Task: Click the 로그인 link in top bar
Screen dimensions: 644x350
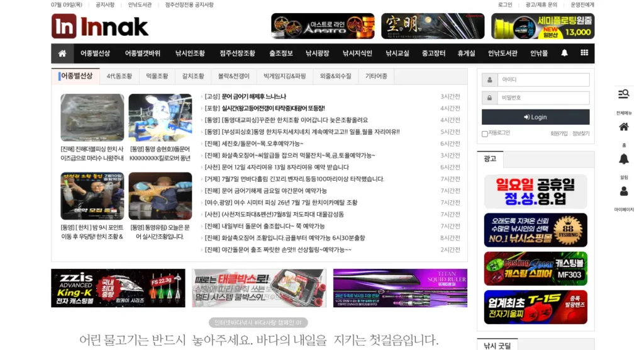Action: (505, 5)
